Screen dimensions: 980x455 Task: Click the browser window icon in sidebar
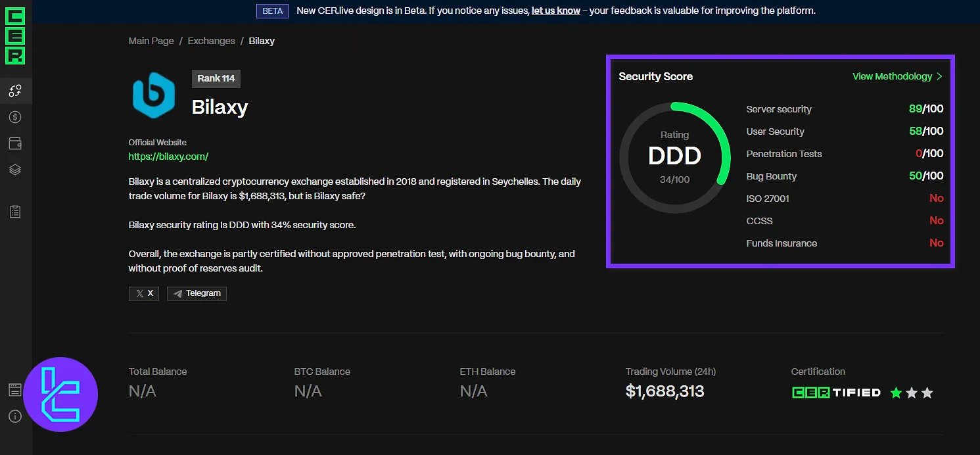[x=15, y=390]
